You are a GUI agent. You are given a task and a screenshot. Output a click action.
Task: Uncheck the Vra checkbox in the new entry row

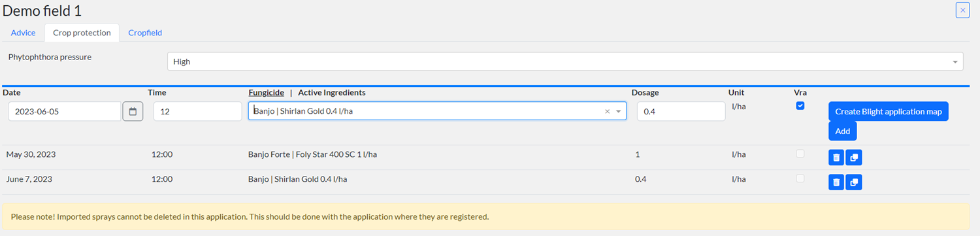(800, 106)
